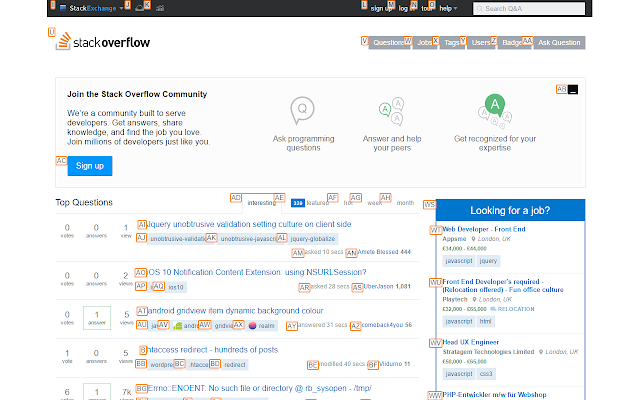Open the Badges navigation tab
This screenshot has height=400, width=640.
[x=514, y=42]
